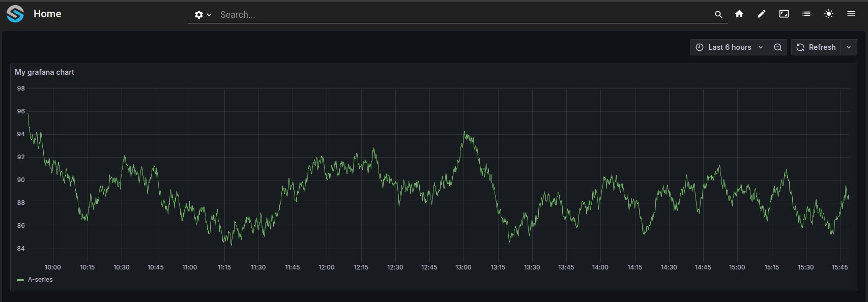Click the magnifying glass search icon
The height and width of the screenshot is (302, 868).
(718, 15)
